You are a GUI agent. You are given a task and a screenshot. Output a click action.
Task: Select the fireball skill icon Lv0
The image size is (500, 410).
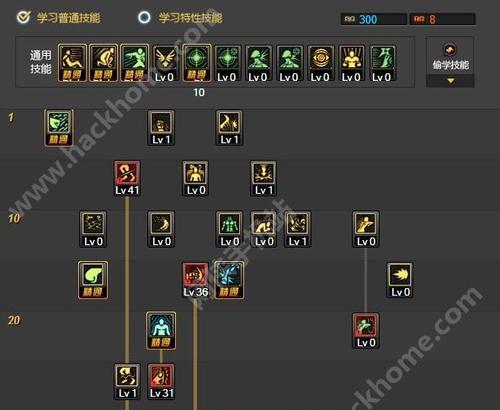point(400,280)
